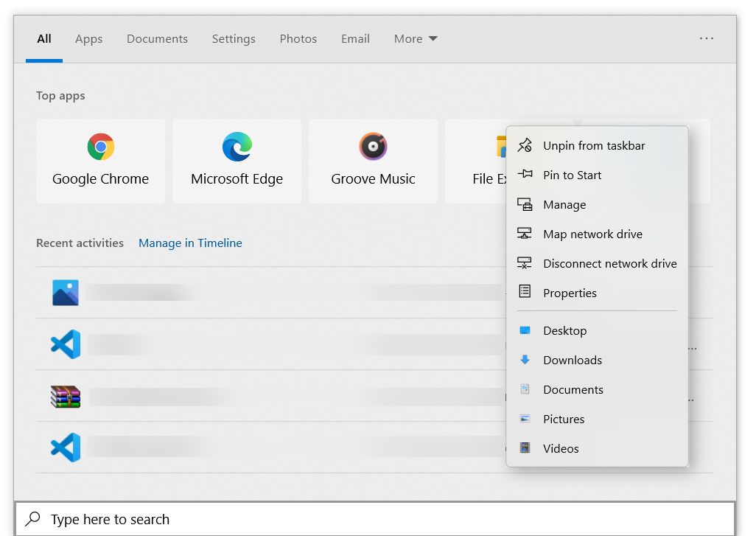Click the Unpin from taskbar icon
This screenshot has width=756, height=536.
pos(525,145)
